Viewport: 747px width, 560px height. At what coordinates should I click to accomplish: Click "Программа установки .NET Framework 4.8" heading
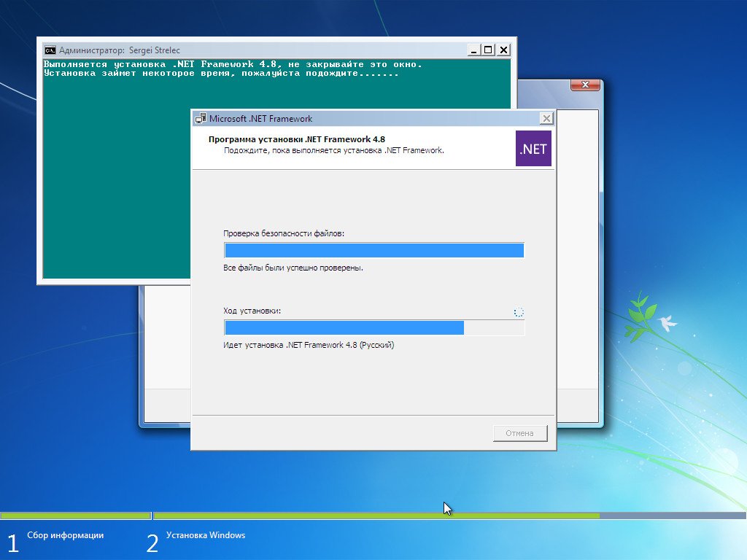297,139
